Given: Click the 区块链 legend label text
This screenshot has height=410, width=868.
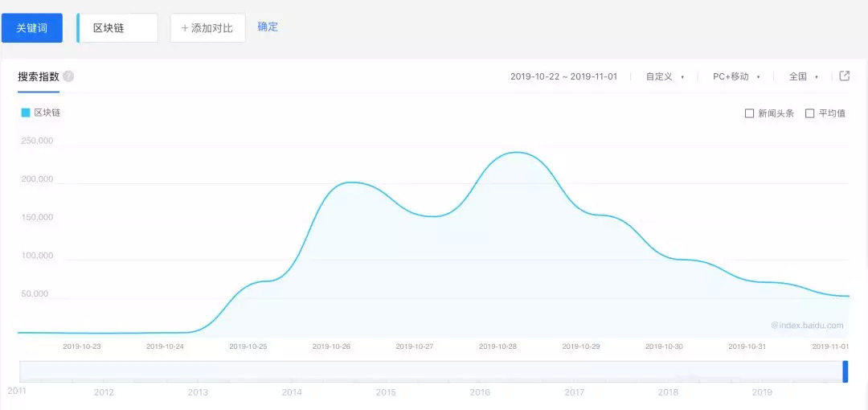Looking at the screenshot, I should coord(47,113).
